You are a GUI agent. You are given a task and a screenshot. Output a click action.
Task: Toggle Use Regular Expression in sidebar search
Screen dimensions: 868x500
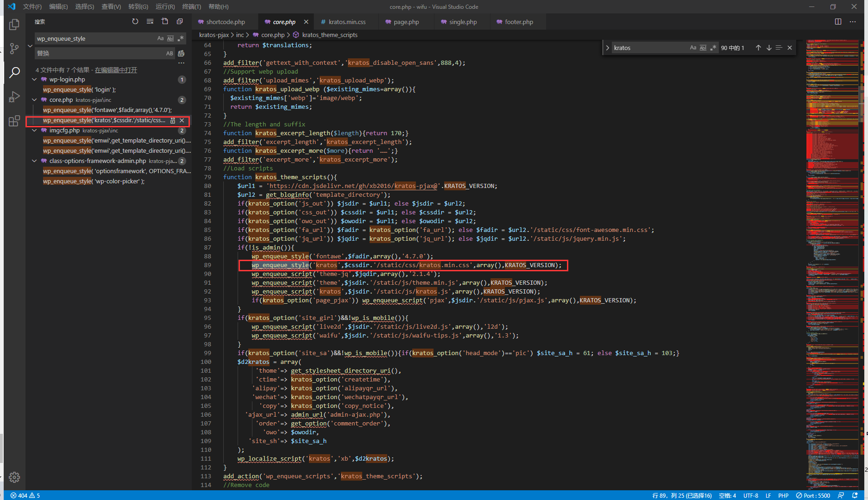181,38
